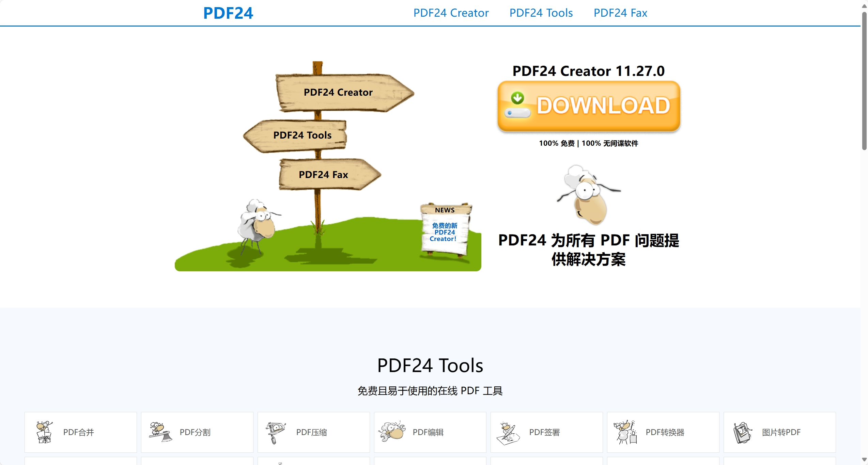The height and width of the screenshot is (465, 868).
Task: Click the PDF压缩 compress icon
Action: click(276, 432)
